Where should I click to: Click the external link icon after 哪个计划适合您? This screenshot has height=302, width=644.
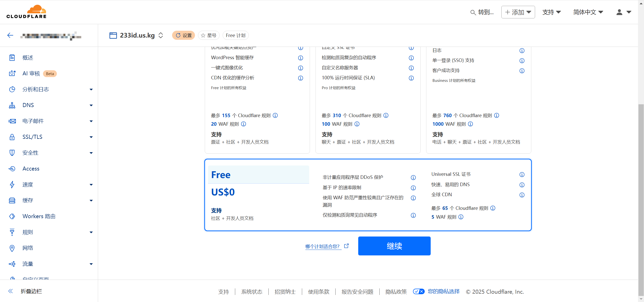(346, 246)
